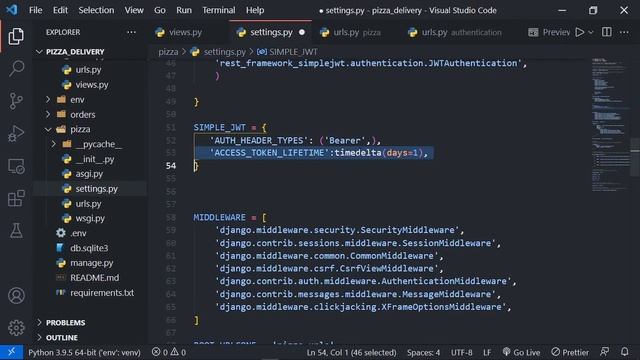640x360 pixels.
Task: Open the File menu
Action: [x=36, y=10]
